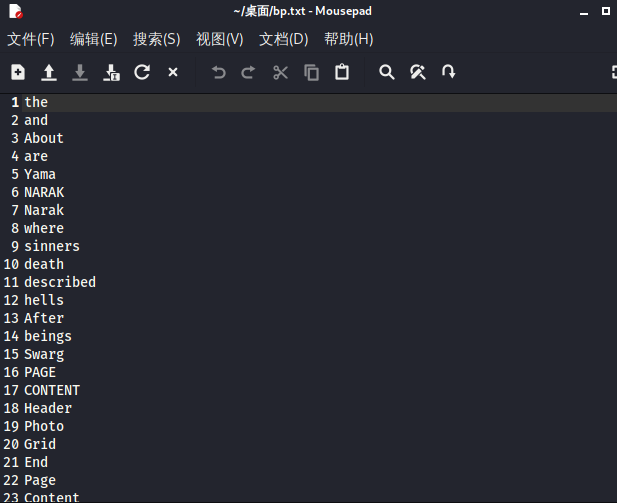Click the Save As icon

111,72
